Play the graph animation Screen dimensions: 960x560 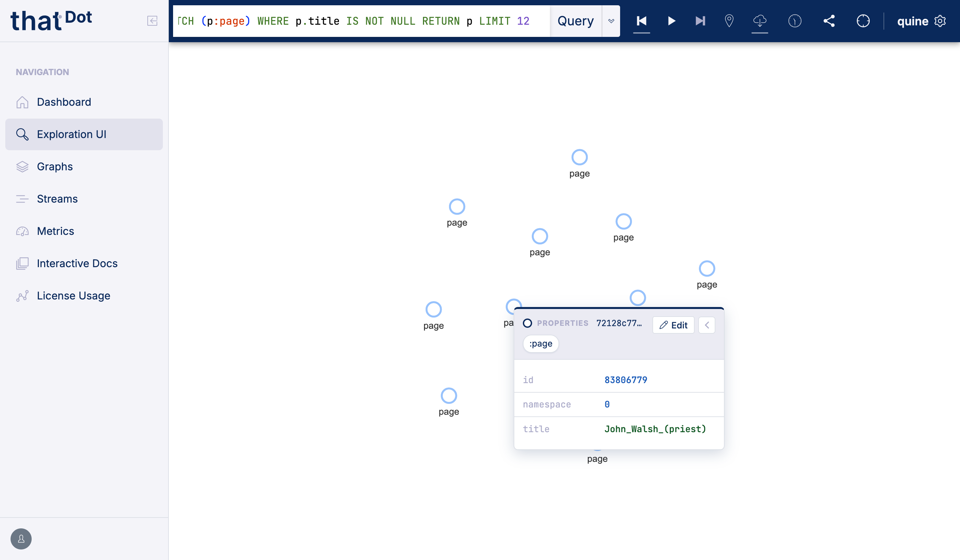click(672, 21)
